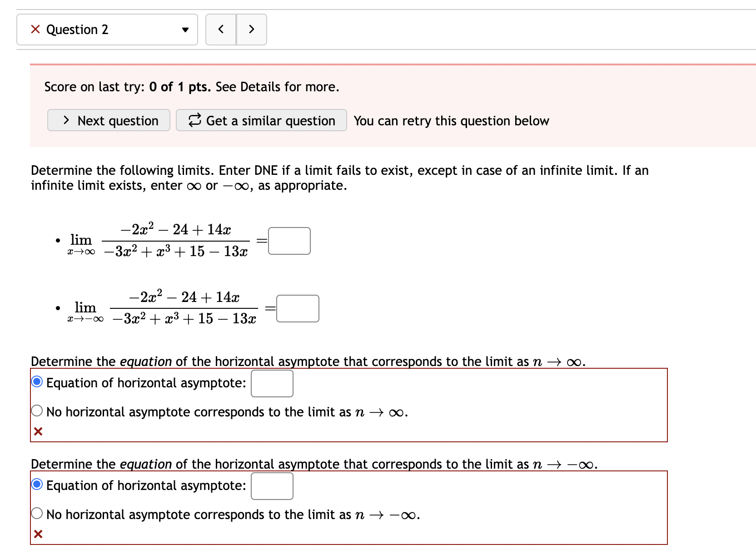Viewport: 756px width, 554px height.
Task: Select Equation of horizontal asymptote for n→∞
Action: tap(36, 382)
